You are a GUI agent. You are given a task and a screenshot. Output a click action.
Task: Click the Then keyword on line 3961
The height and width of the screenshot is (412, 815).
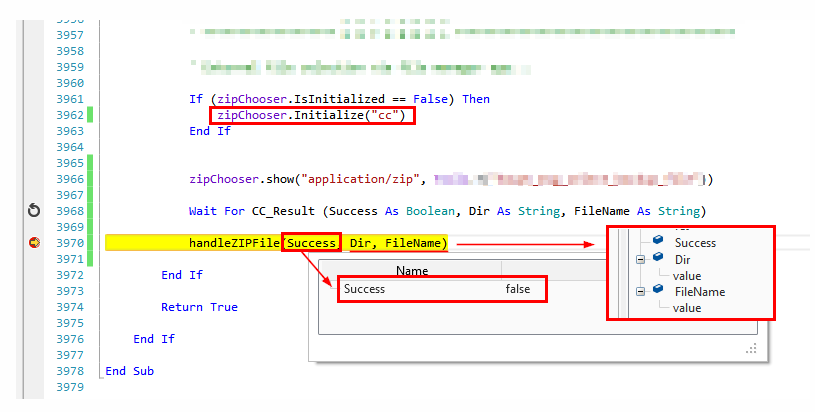476,99
